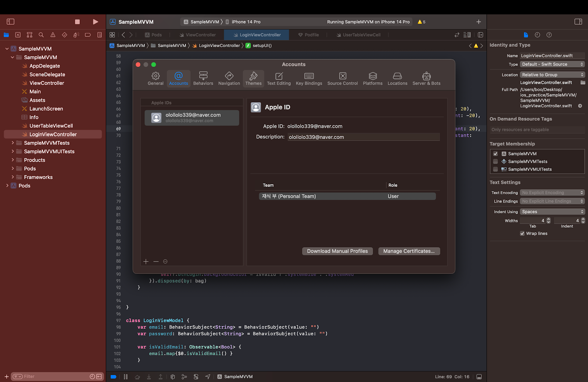Click the Manage Certificates button
588x382 pixels.
click(409, 251)
